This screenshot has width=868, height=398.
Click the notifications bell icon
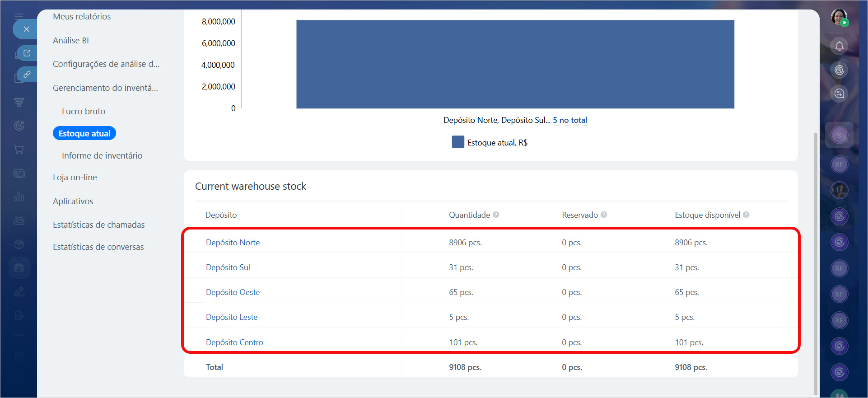coord(839,46)
